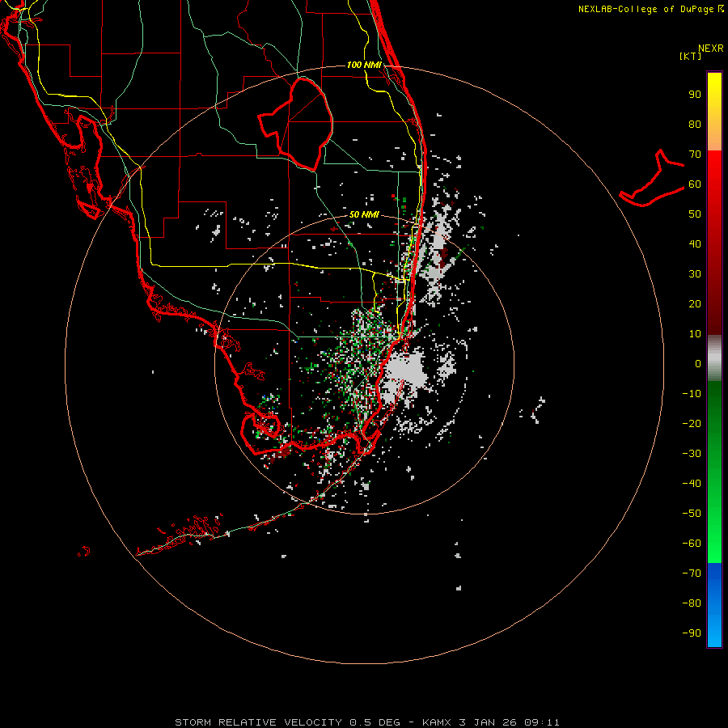Click the blue bottom segment of the color bar
This screenshot has width=728, height=728.
(714, 605)
